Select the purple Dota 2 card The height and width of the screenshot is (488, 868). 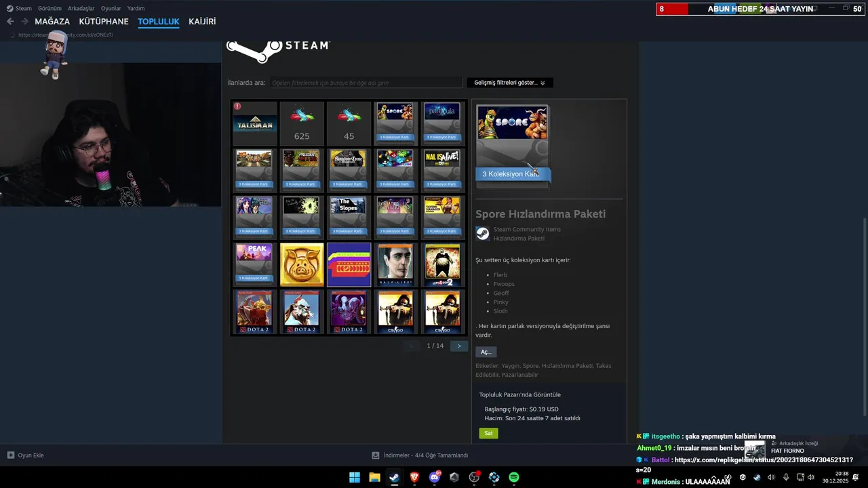(349, 312)
